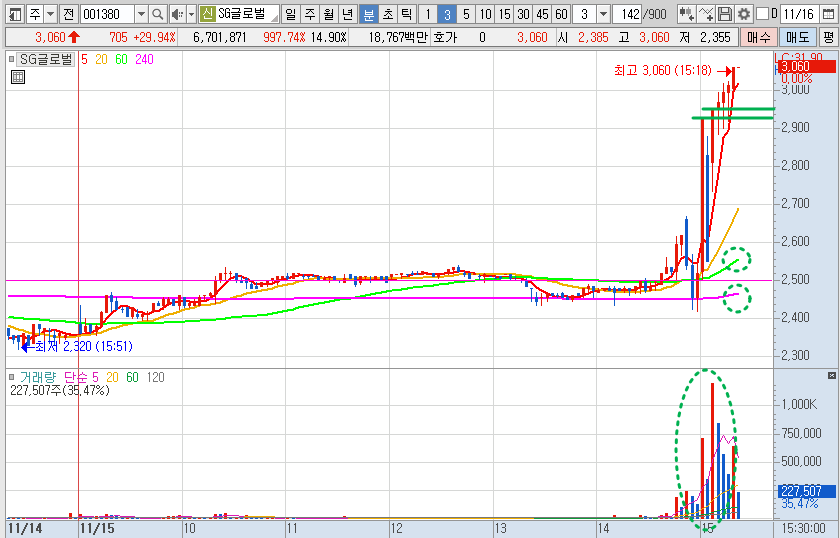Select the 일 daily chart period
840x538 pixels.
290,14
